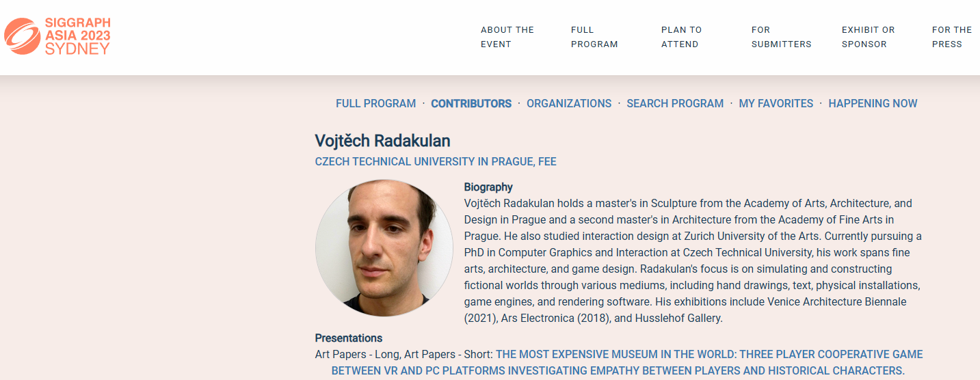980x380 pixels.
Task: Click the Vojtěch Radakulan name heading
Action: (x=382, y=141)
